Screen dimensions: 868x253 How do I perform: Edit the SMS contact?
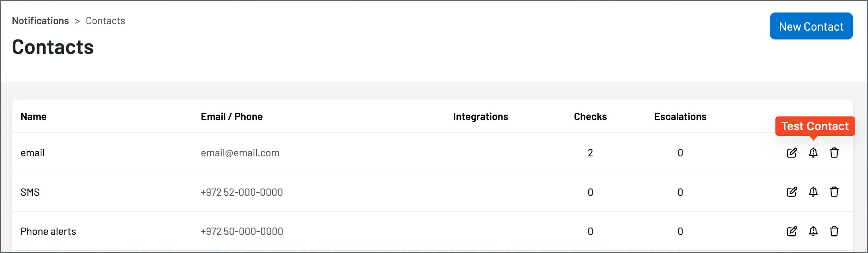coord(792,192)
